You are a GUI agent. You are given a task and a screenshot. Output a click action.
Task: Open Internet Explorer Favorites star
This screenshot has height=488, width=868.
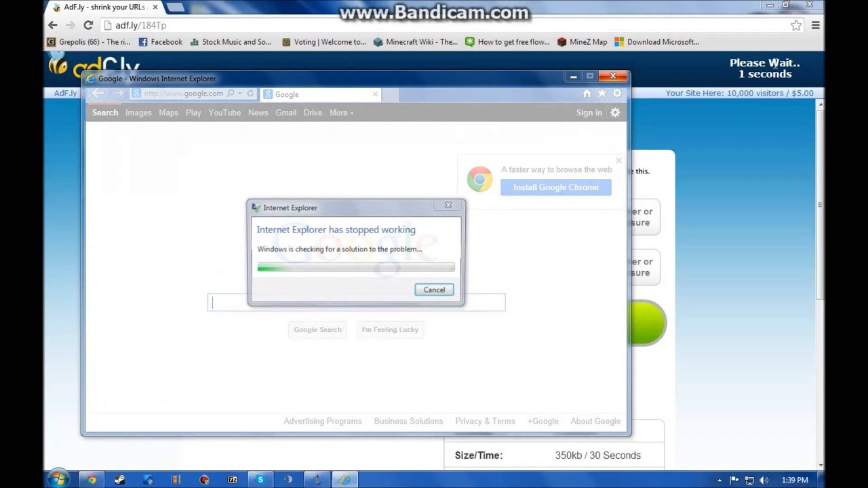(x=602, y=94)
